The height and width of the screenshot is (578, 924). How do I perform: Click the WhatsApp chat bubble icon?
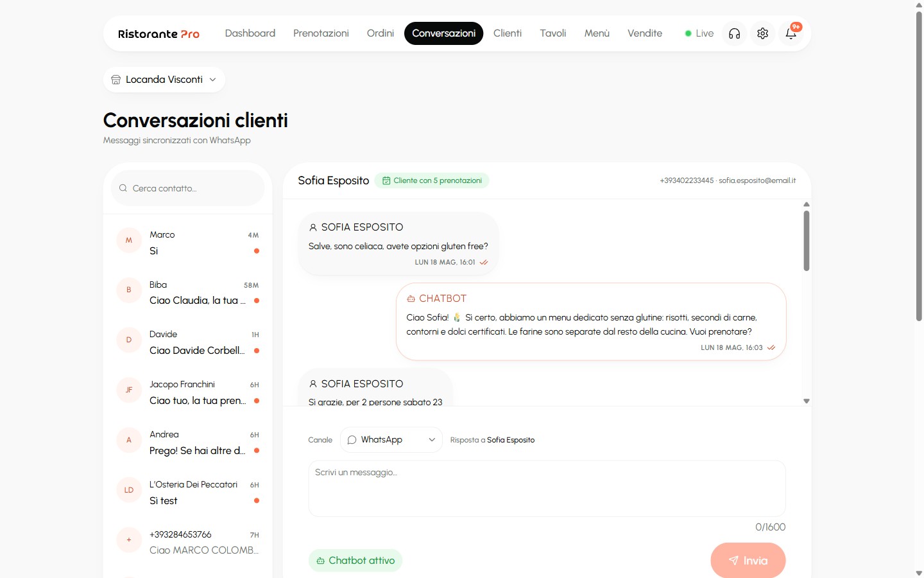352,440
